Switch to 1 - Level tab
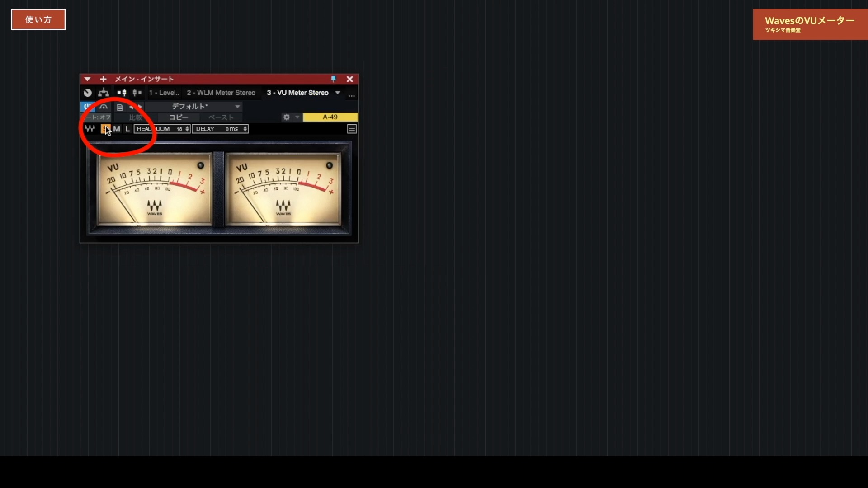This screenshot has width=868, height=488. click(x=164, y=93)
